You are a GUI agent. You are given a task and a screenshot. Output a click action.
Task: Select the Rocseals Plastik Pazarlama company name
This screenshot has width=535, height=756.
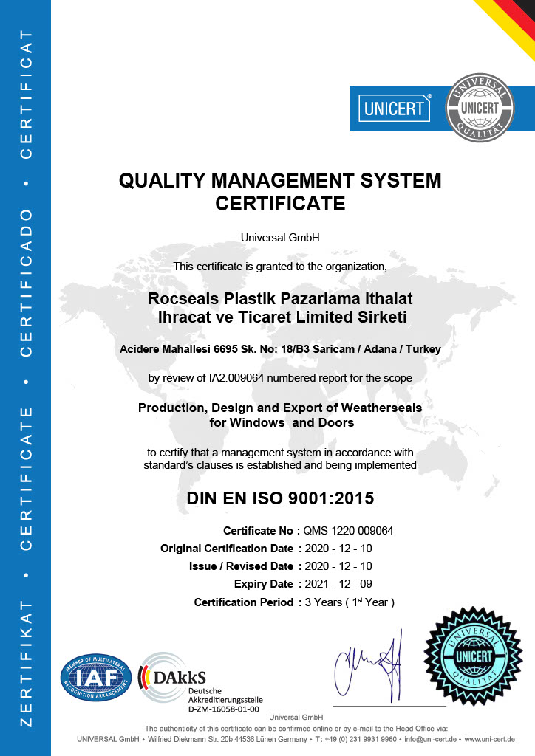[x=280, y=308]
